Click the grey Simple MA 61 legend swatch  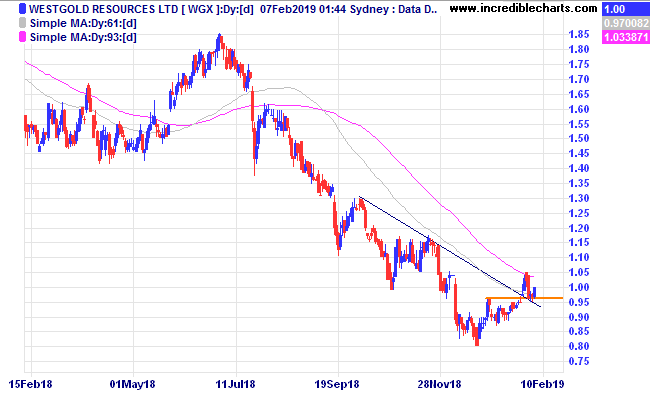pyautogui.click(x=22, y=23)
